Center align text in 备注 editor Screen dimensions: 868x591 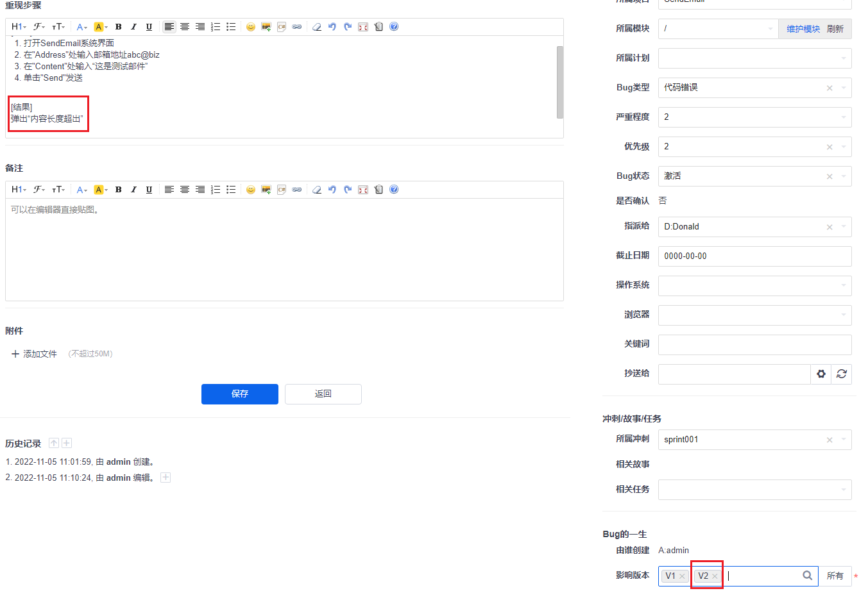tap(185, 190)
